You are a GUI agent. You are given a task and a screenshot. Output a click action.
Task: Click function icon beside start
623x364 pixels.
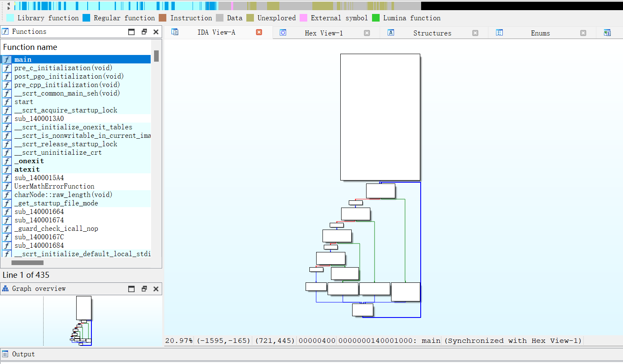(7, 101)
